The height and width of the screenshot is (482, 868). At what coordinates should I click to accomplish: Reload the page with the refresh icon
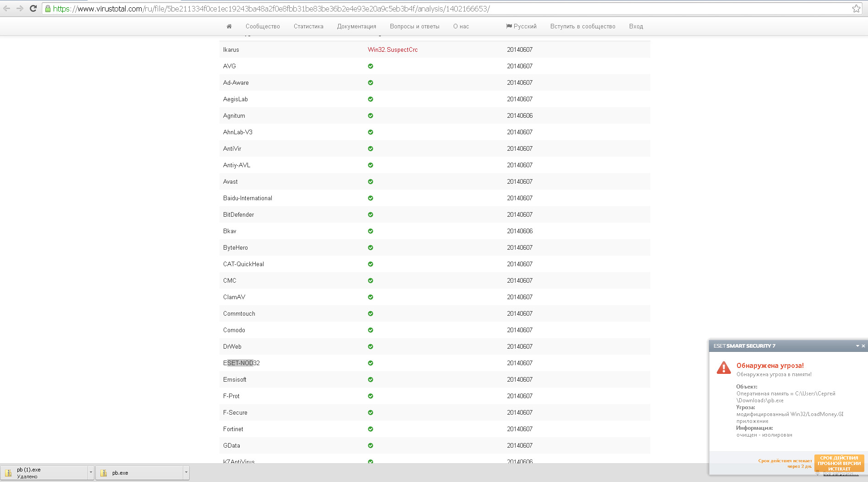click(x=33, y=8)
